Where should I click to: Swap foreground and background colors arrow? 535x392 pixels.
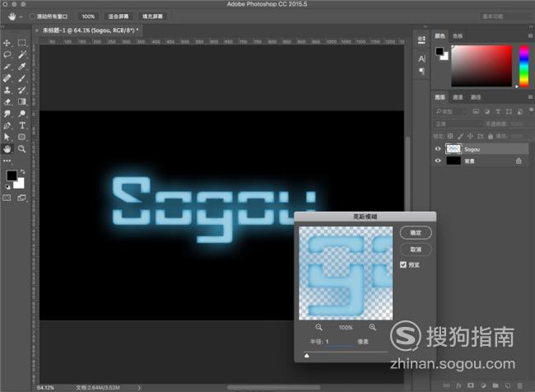click(22, 171)
